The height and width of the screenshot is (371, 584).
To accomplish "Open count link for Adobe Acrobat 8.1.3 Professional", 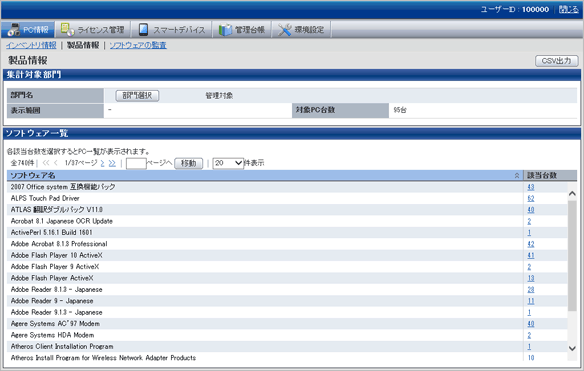I will (531, 244).
